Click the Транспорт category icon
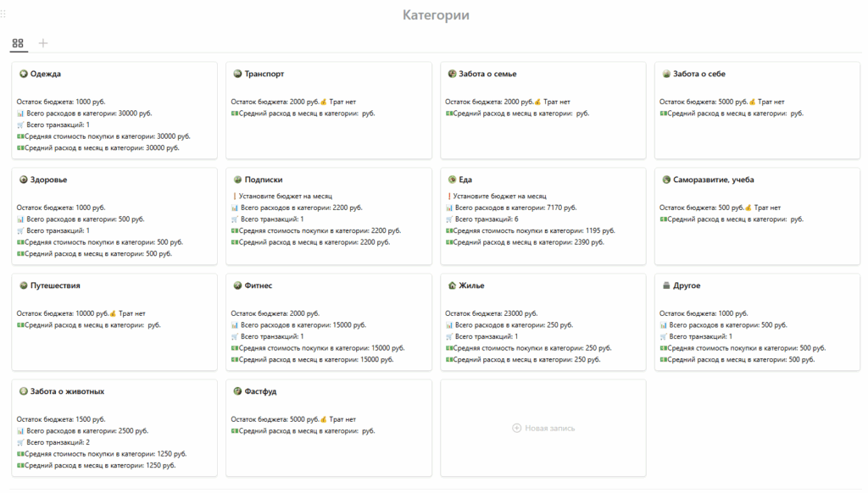868x493 pixels. coord(238,75)
